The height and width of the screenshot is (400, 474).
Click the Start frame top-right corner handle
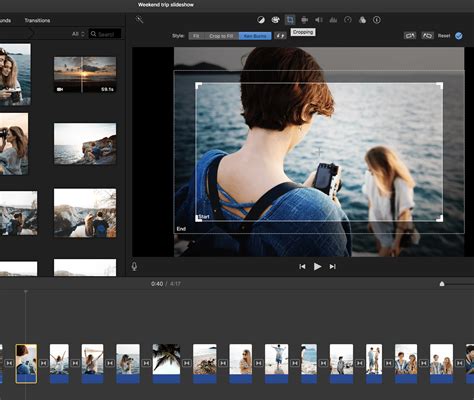pos(440,86)
